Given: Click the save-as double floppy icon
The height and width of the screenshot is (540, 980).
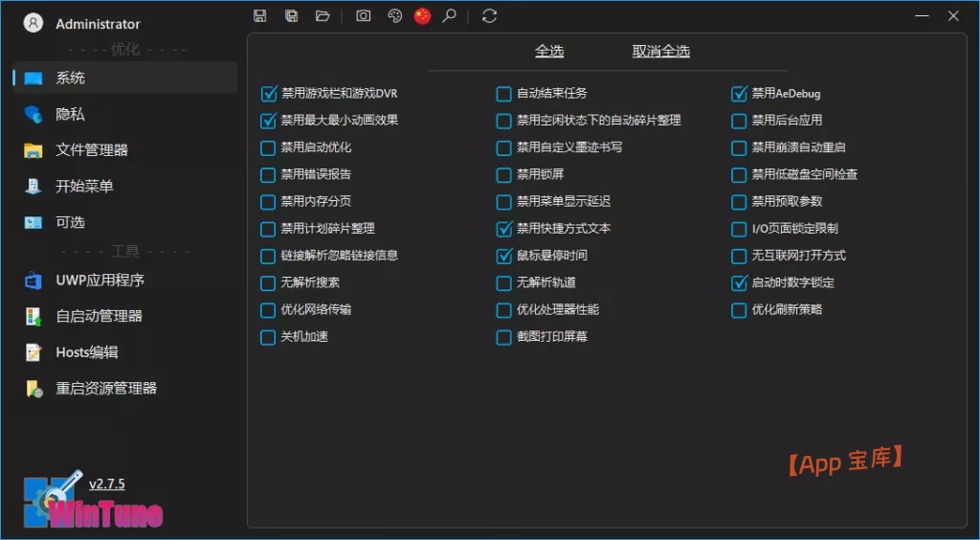Looking at the screenshot, I should pyautogui.click(x=291, y=16).
